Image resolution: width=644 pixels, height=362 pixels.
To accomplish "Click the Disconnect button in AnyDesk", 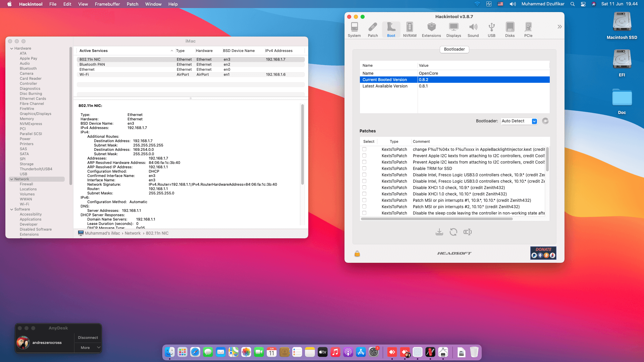I will click(x=88, y=338).
